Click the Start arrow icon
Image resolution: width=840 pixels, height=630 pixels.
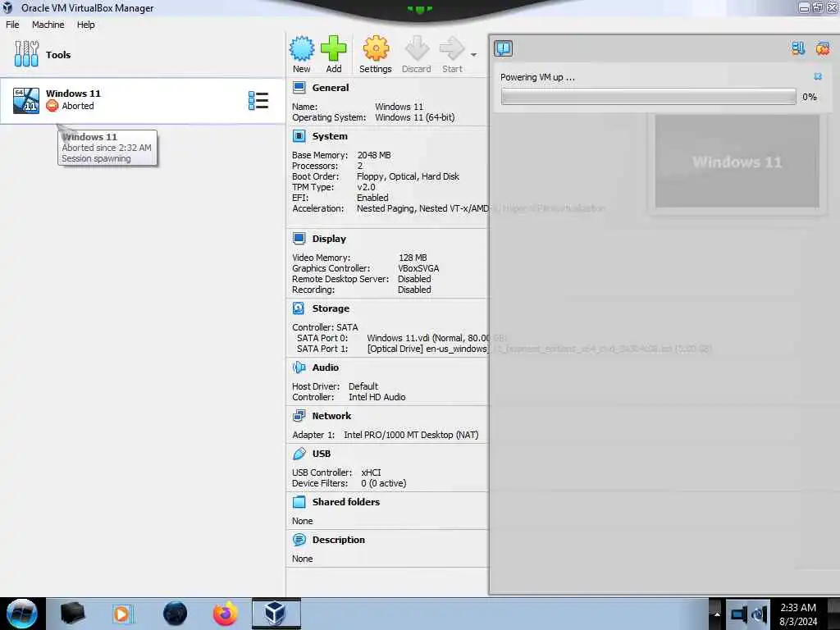click(x=452, y=48)
